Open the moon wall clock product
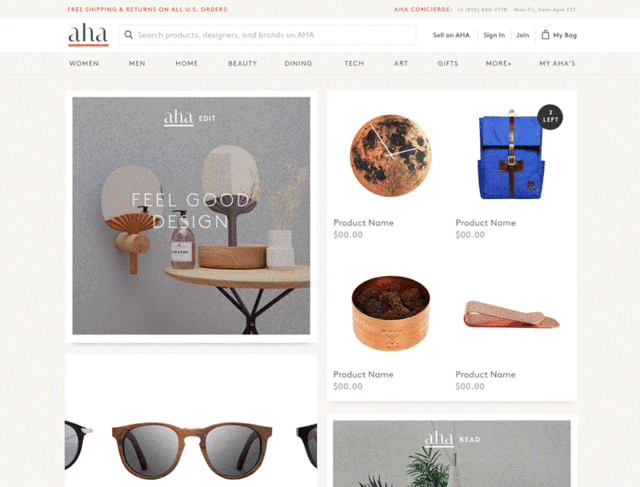The height and width of the screenshot is (487, 640). tap(391, 156)
